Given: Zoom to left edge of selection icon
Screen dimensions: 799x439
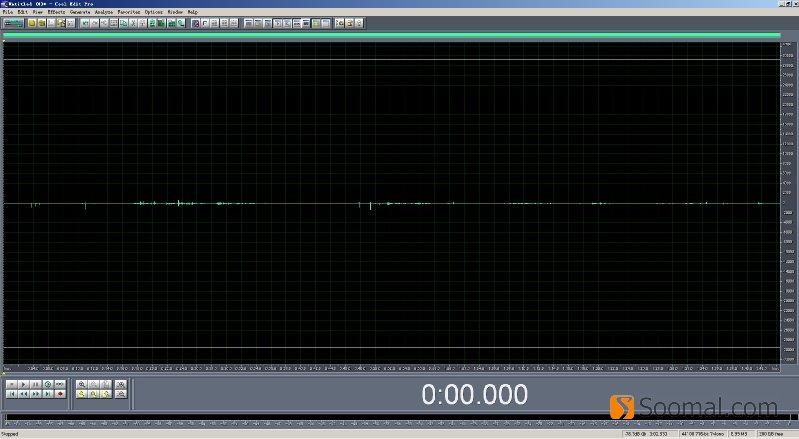Looking at the screenshot, I should click(82, 394).
